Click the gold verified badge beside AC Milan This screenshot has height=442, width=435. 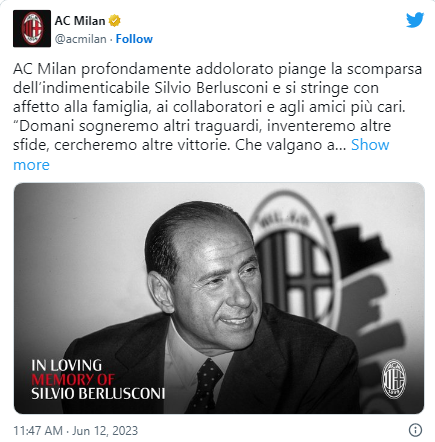pyautogui.click(x=115, y=21)
